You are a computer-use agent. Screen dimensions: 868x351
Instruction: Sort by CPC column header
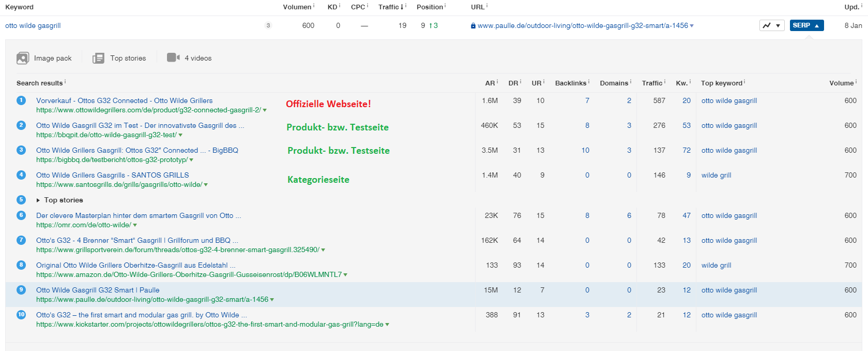click(x=358, y=7)
